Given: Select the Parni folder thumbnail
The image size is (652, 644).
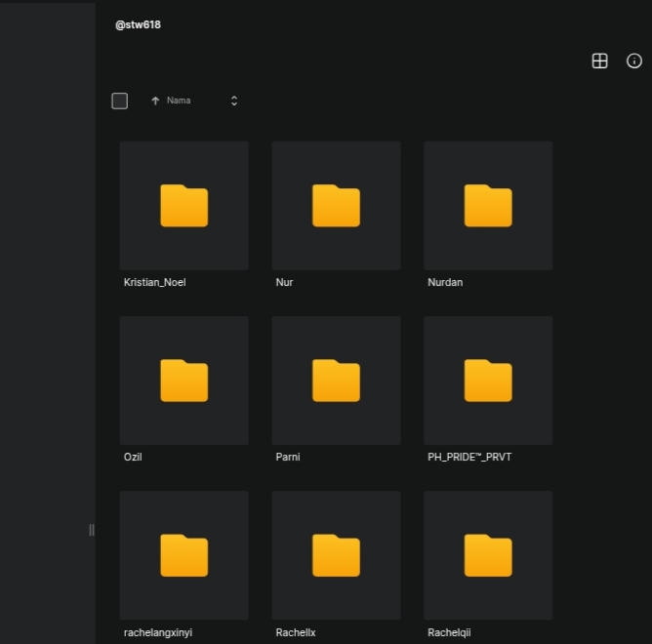Looking at the screenshot, I should coord(336,381).
